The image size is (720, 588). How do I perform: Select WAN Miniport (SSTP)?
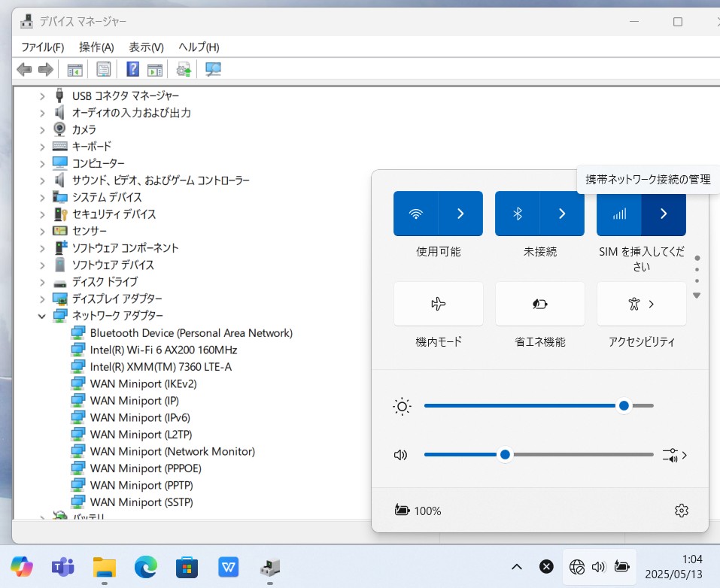point(141,502)
